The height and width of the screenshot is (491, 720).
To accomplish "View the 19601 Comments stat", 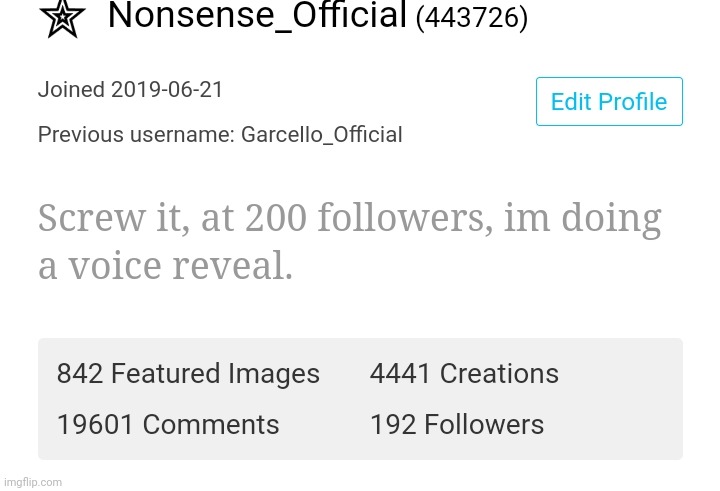I will tap(168, 425).
